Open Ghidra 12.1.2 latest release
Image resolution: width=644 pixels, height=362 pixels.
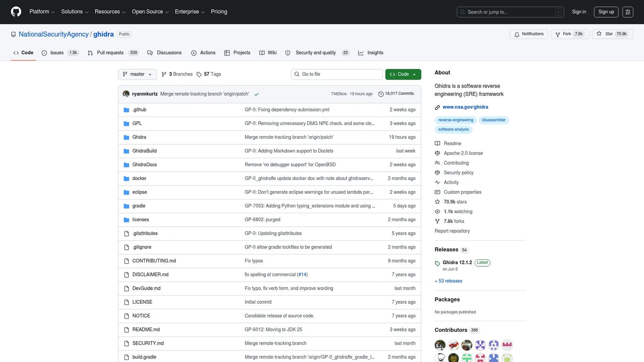tap(457, 262)
